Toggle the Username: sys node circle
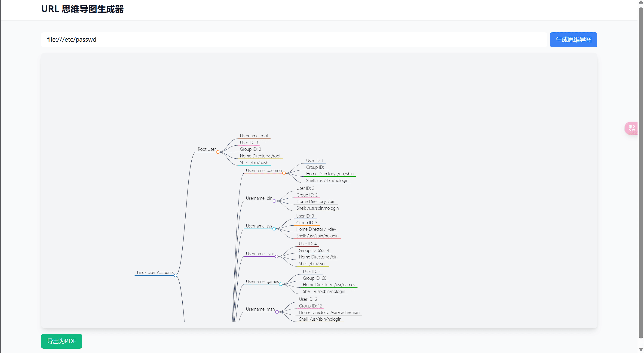 pyautogui.click(x=274, y=229)
